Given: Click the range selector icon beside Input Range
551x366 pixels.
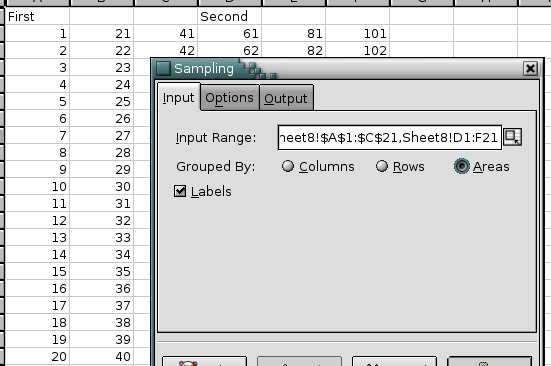Looking at the screenshot, I should pyautogui.click(x=512, y=137).
